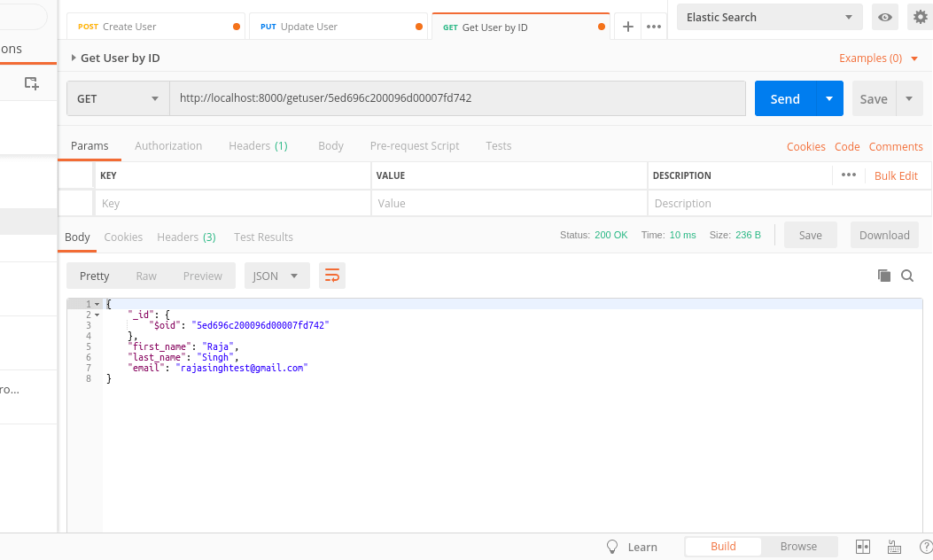Toggle the two-pane layout icon

click(x=864, y=547)
